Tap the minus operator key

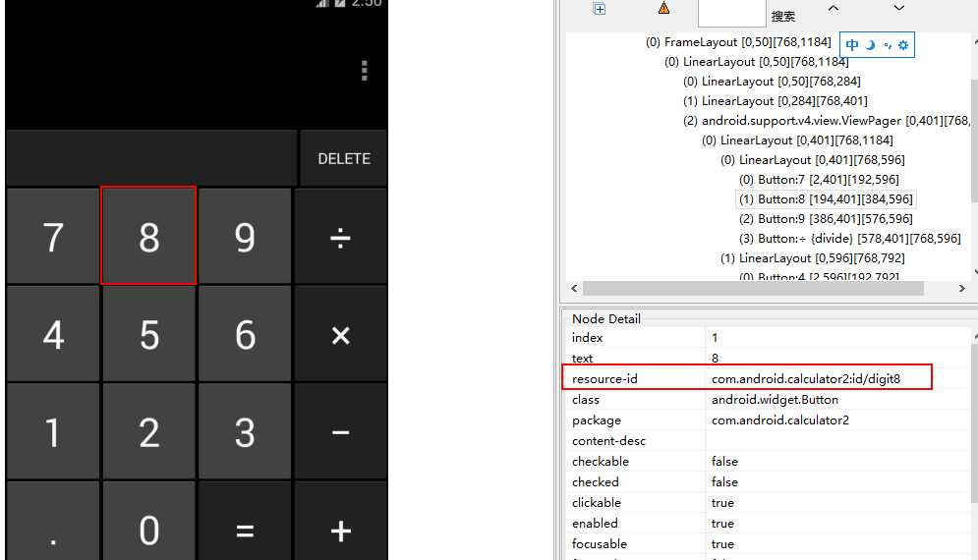coord(340,432)
